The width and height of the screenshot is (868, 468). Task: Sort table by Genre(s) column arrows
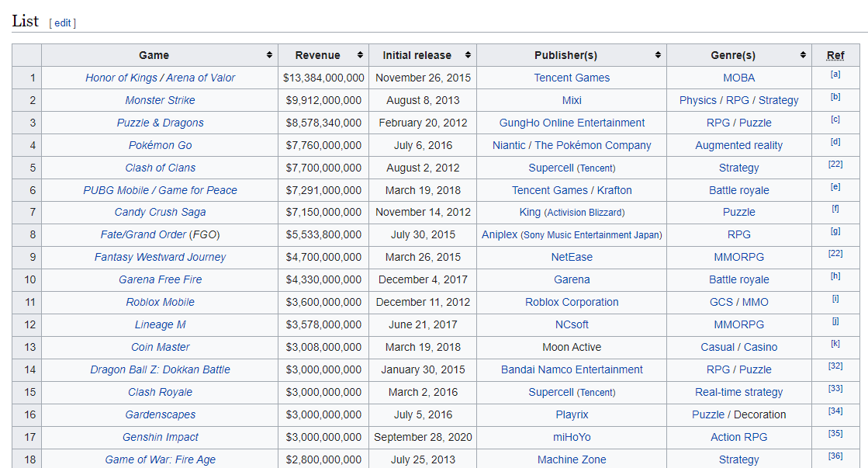[803, 55]
